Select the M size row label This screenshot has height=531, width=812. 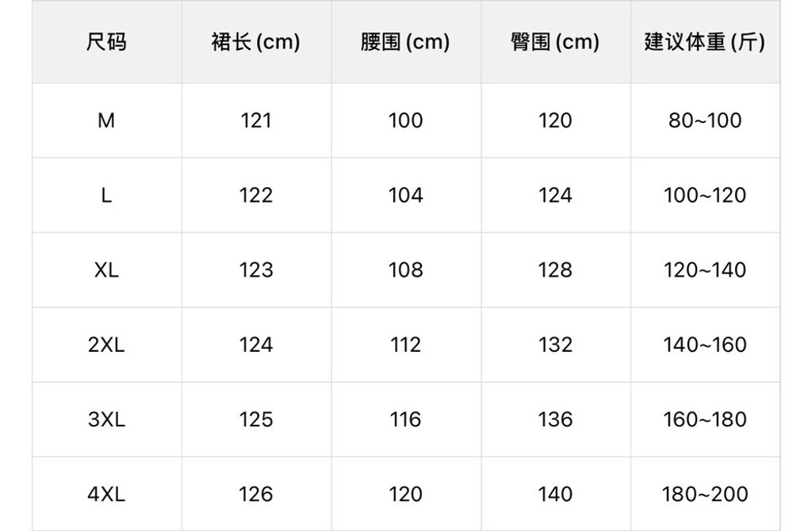(x=106, y=120)
